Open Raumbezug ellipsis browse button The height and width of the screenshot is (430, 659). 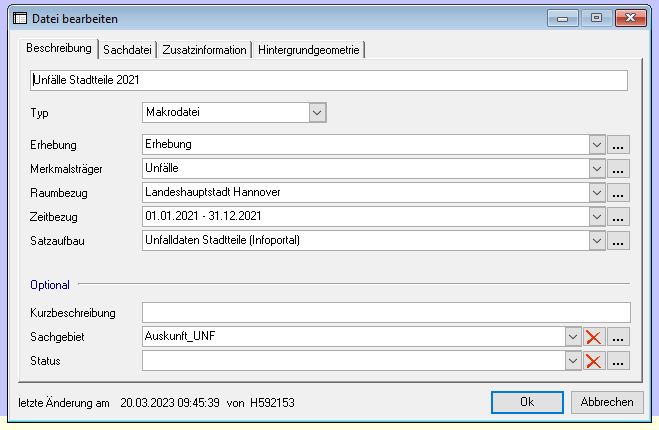[x=619, y=193]
